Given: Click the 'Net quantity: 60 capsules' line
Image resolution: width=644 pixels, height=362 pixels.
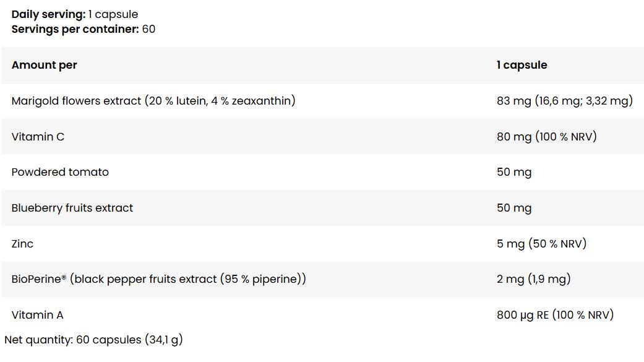Looking at the screenshot, I should [x=93, y=340].
